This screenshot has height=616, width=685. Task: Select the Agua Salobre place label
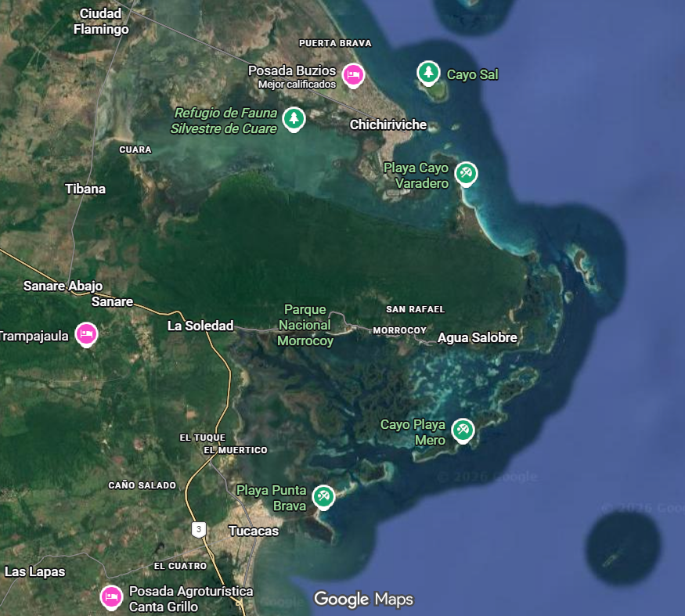477,338
